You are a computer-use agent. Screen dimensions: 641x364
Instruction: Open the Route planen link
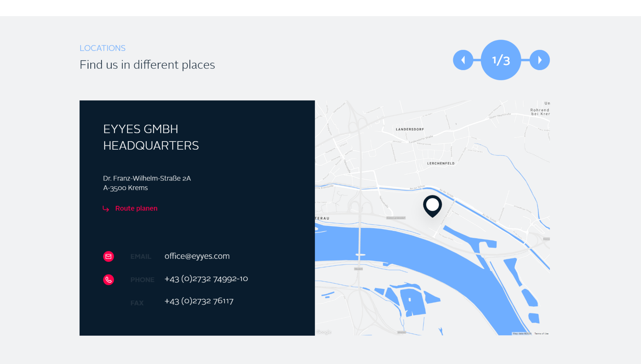(x=136, y=208)
